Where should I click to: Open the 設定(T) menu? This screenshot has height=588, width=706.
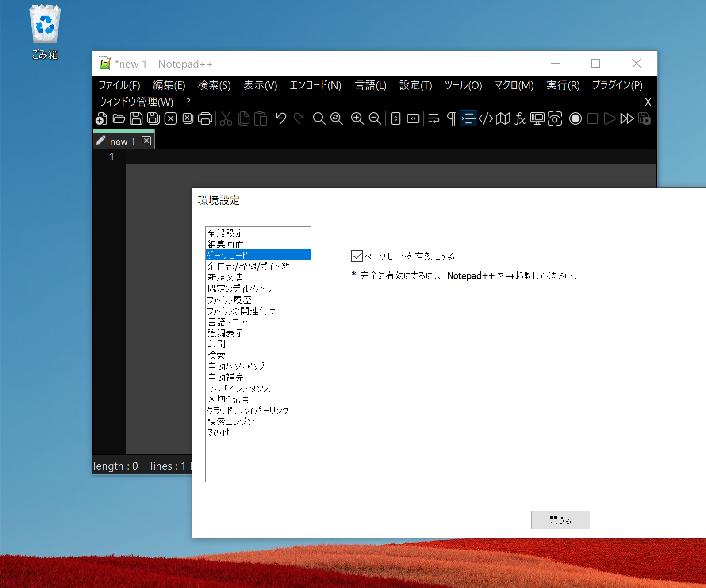pyautogui.click(x=416, y=85)
